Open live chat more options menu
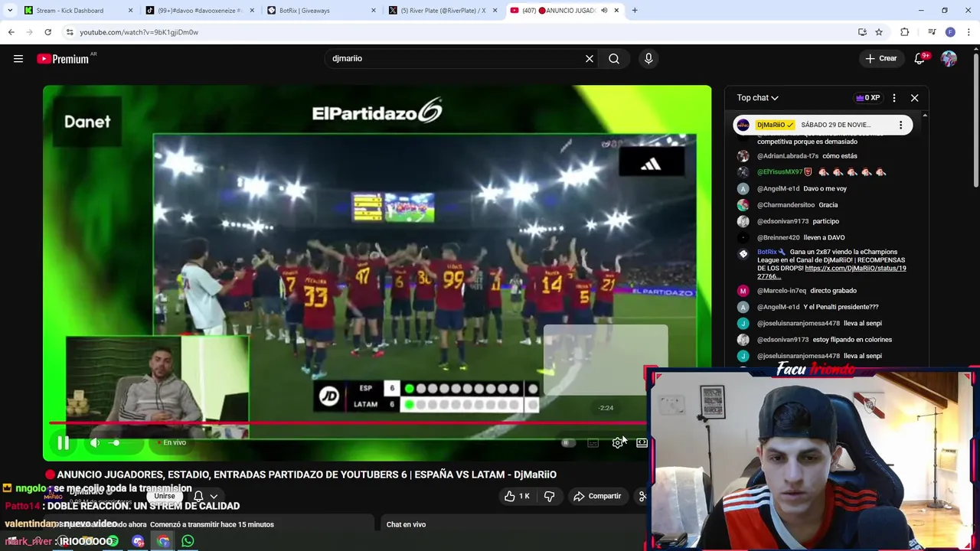 (893, 98)
